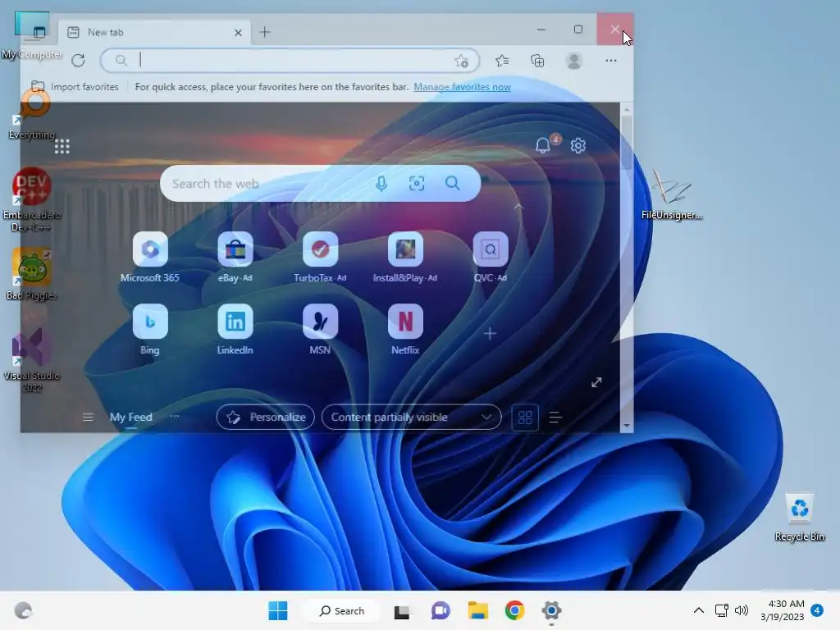840x630 pixels.
Task: Open File Explorer from taskbar
Action: 478,610
